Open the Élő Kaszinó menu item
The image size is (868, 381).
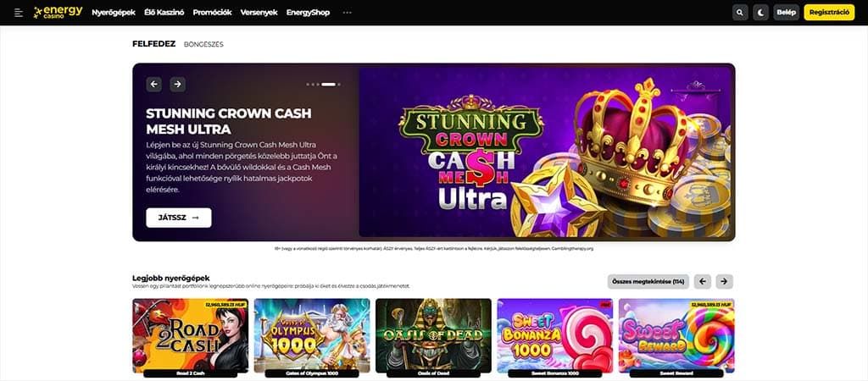[x=164, y=12]
